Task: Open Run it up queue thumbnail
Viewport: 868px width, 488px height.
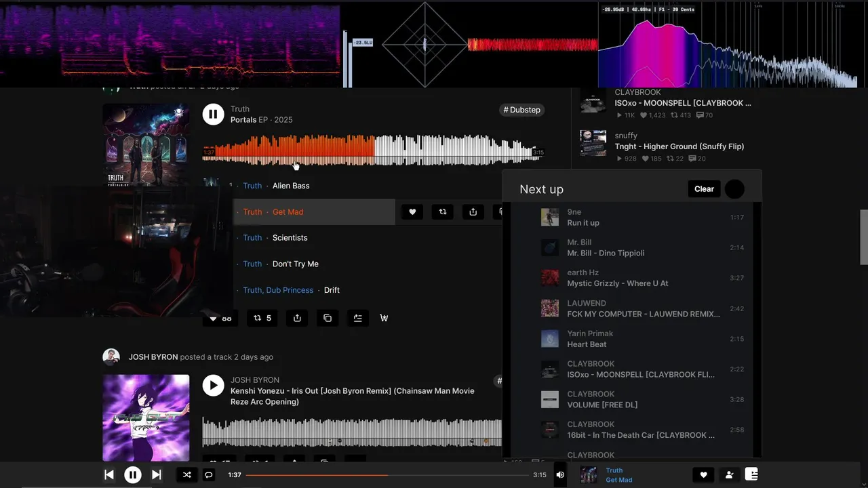Action: point(550,218)
